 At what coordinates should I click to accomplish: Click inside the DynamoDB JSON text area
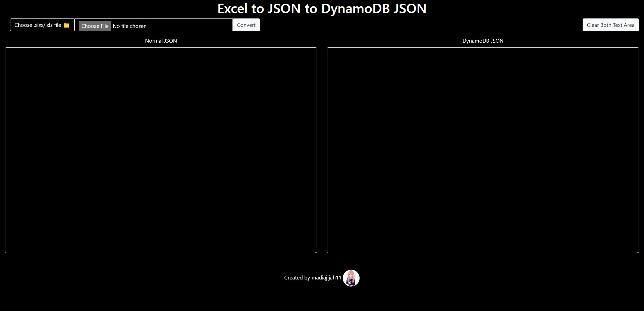(x=483, y=150)
